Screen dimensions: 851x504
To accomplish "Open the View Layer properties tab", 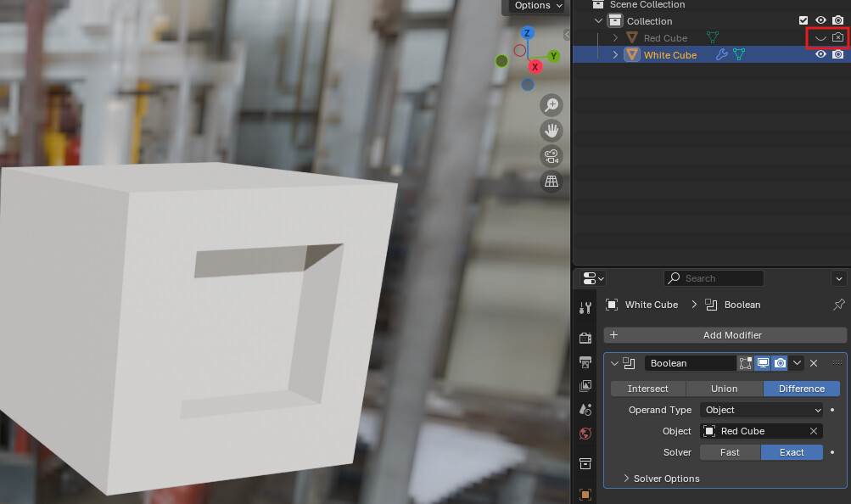I will click(585, 386).
